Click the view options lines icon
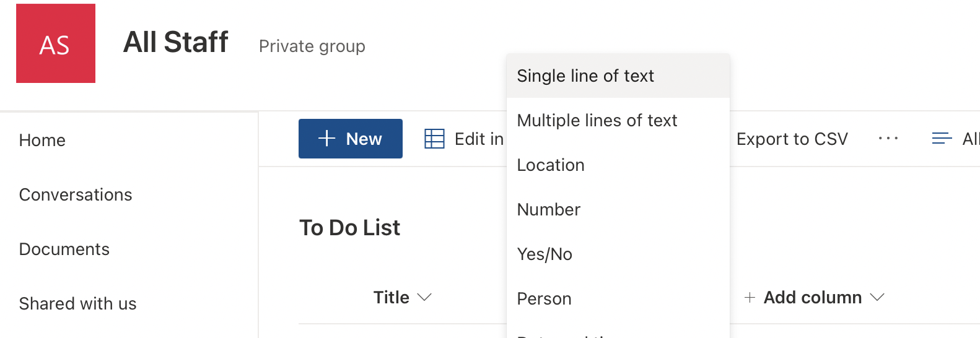 [x=942, y=139]
